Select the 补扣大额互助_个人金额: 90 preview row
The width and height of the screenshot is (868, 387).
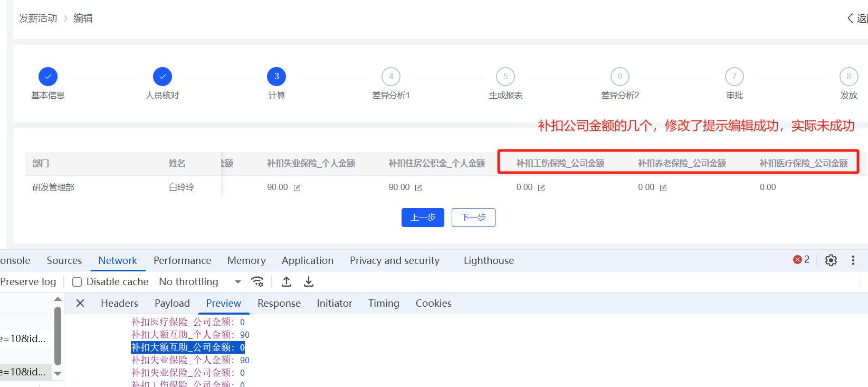(x=190, y=335)
